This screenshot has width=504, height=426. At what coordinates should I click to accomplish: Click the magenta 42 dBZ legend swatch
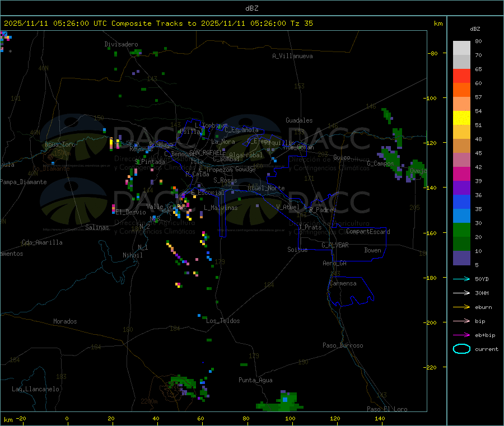(x=461, y=174)
